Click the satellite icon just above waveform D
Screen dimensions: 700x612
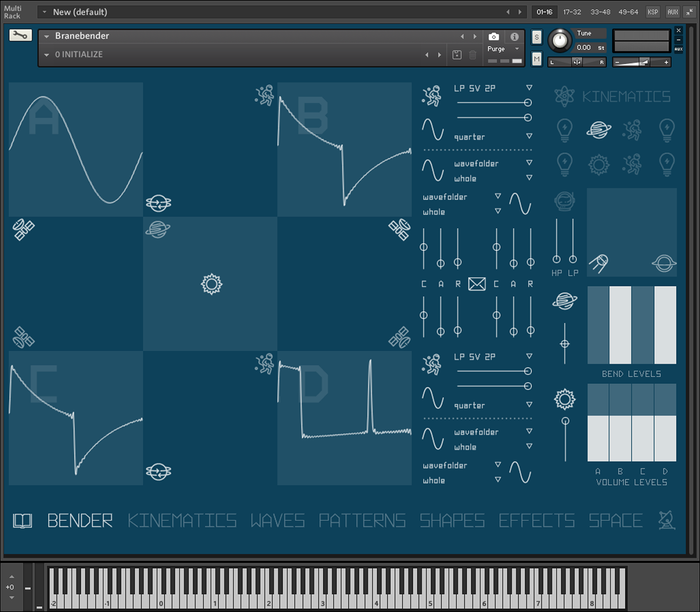[399, 338]
